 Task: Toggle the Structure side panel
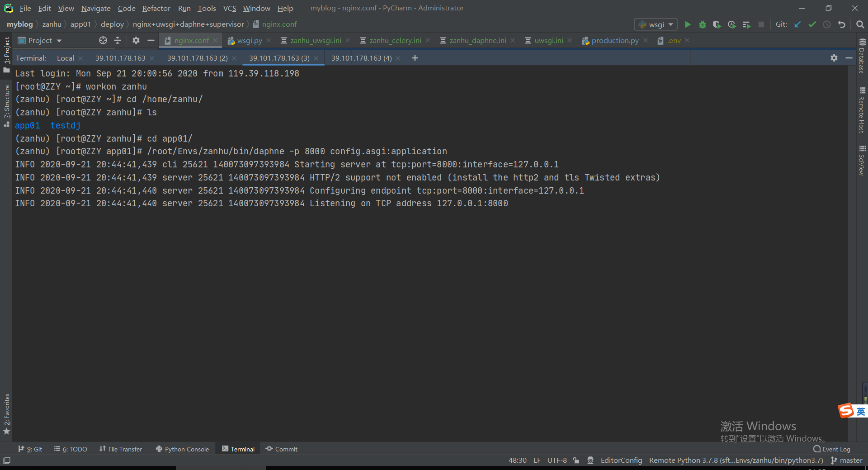[6, 105]
